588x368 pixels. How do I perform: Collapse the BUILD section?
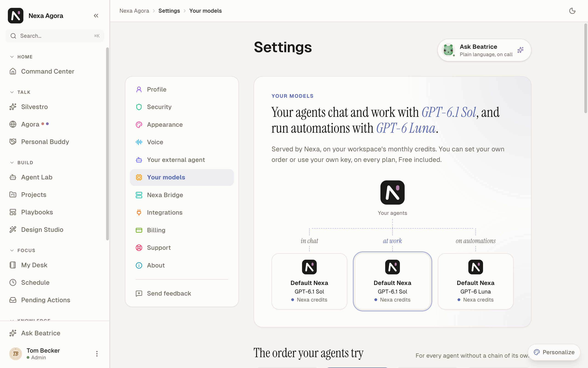[x=22, y=163]
